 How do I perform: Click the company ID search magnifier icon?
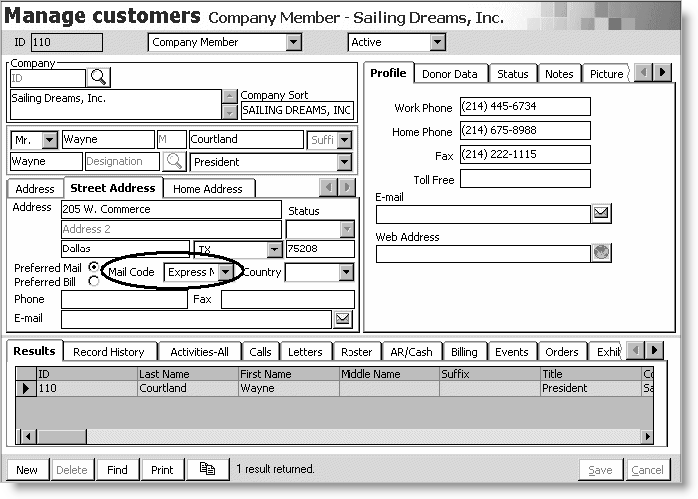[x=98, y=77]
